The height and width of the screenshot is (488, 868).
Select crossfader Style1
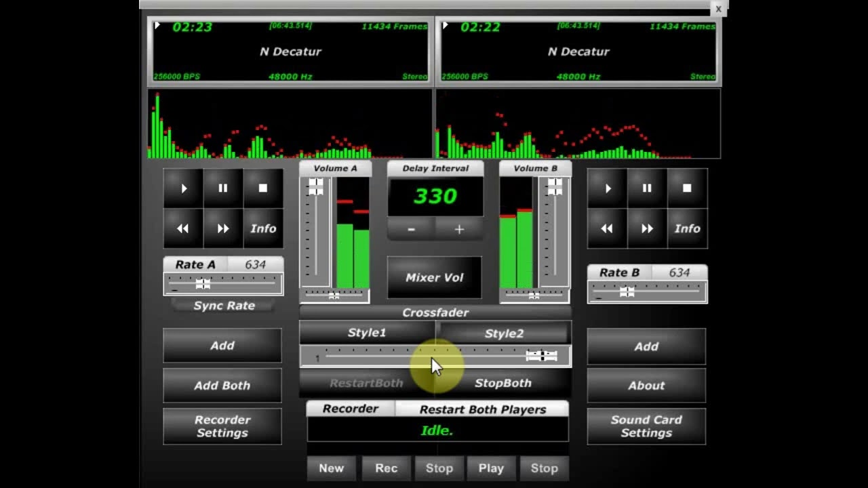[x=367, y=333]
